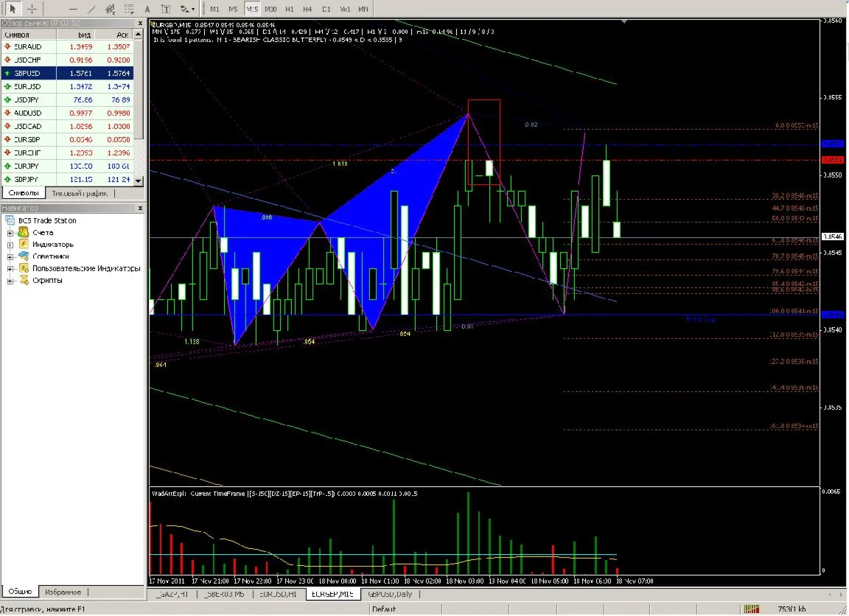Click the 'Скрипты' scripts icon
The height and width of the screenshot is (616, 849).
(x=24, y=280)
